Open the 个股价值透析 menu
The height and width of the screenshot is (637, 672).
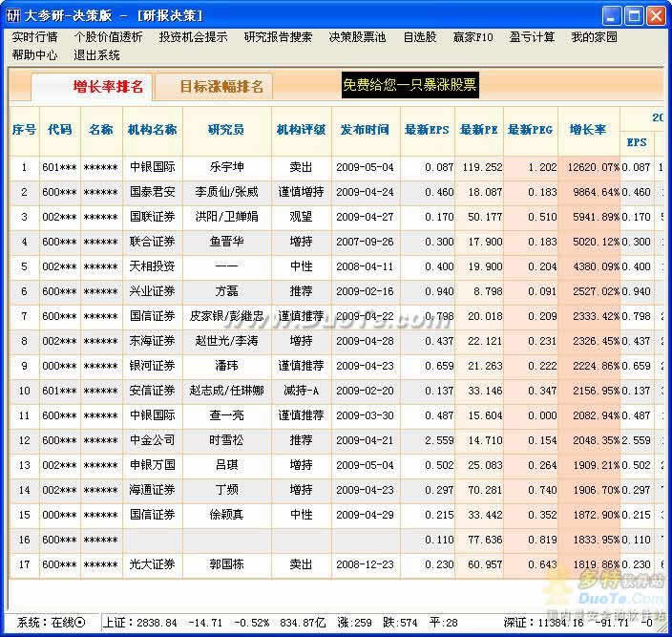pos(108,37)
